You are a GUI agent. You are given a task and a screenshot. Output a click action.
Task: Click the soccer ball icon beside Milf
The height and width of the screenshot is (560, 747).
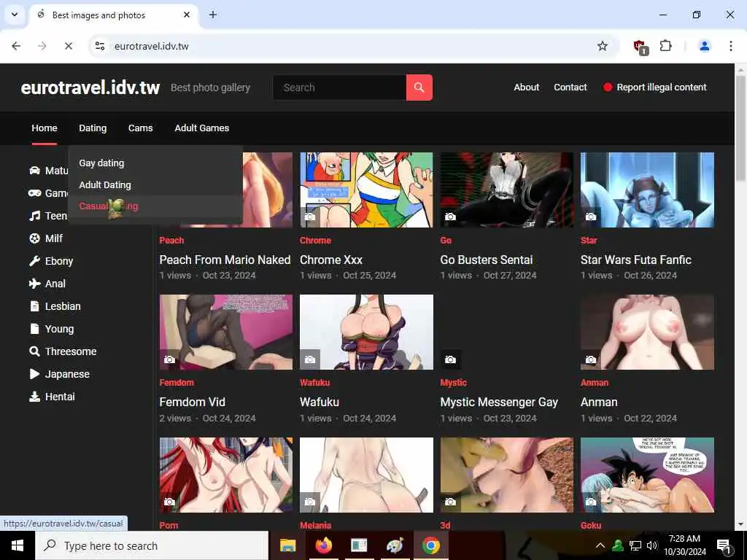(x=34, y=238)
